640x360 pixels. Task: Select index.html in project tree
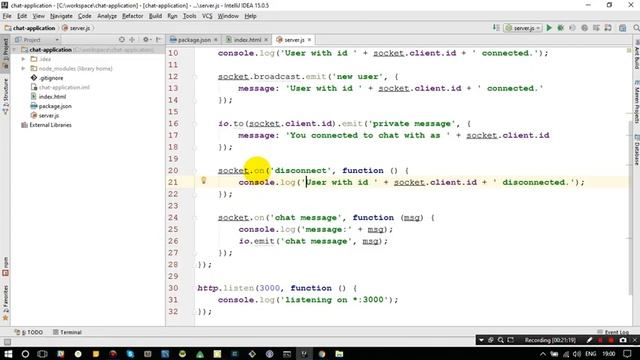[x=49, y=97]
